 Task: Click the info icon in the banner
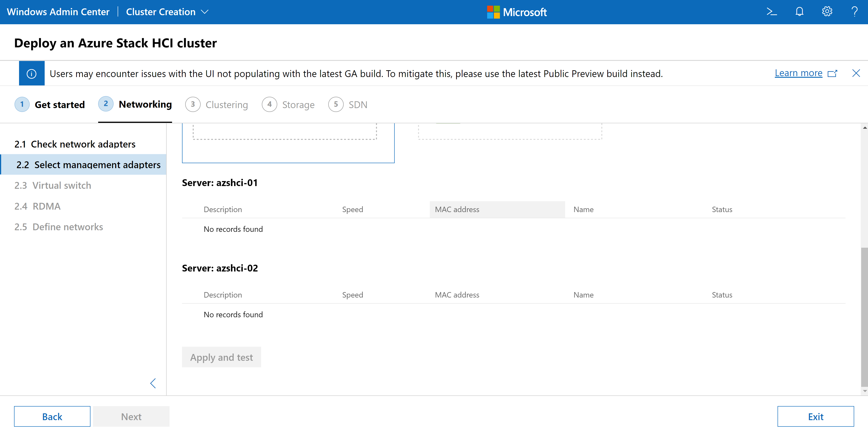32,73
